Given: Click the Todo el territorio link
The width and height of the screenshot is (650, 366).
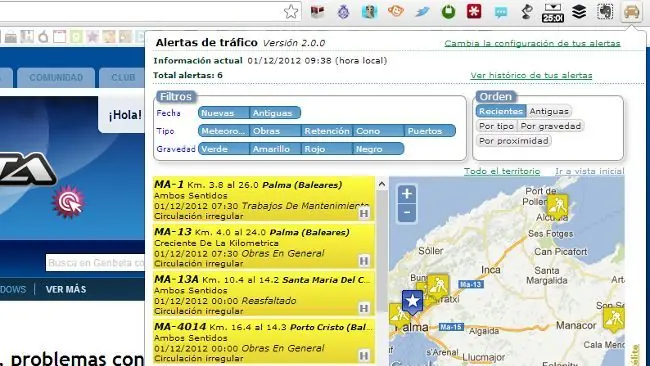Looking at the screenshot, I should (502, 171).
